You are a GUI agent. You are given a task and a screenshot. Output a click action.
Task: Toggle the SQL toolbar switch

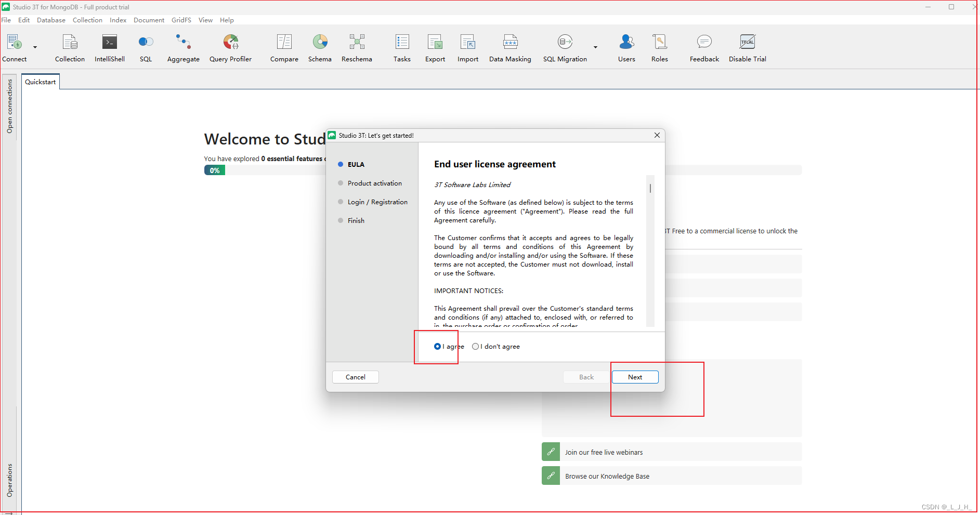coord(146,42)
